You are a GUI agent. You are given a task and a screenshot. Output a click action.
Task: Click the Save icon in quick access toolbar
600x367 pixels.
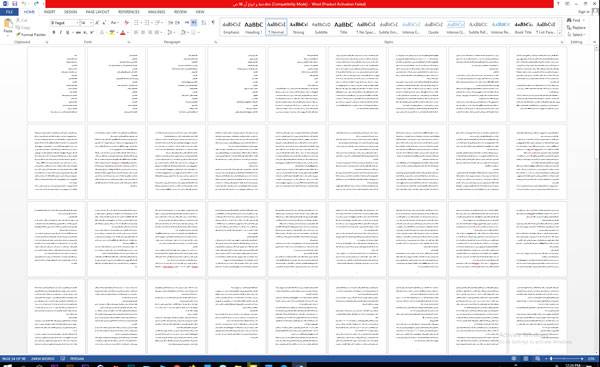[x=15, y=3]
